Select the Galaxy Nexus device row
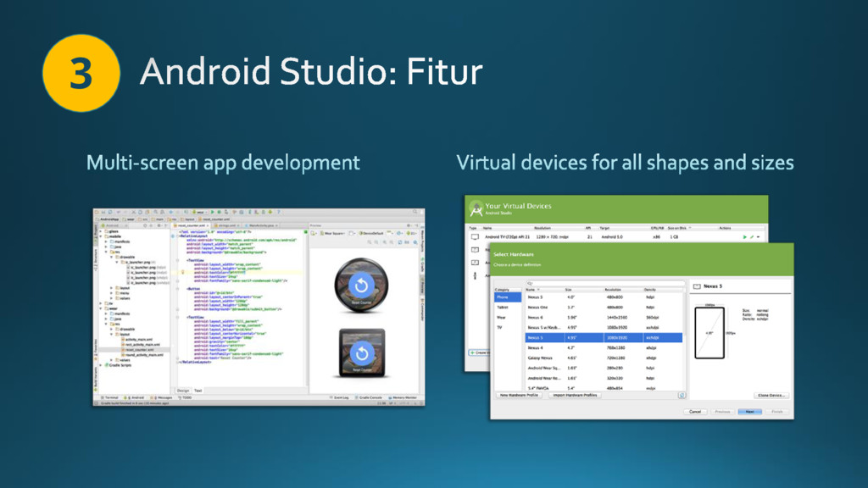Viewport: 868px width, 488px height. 604,358
